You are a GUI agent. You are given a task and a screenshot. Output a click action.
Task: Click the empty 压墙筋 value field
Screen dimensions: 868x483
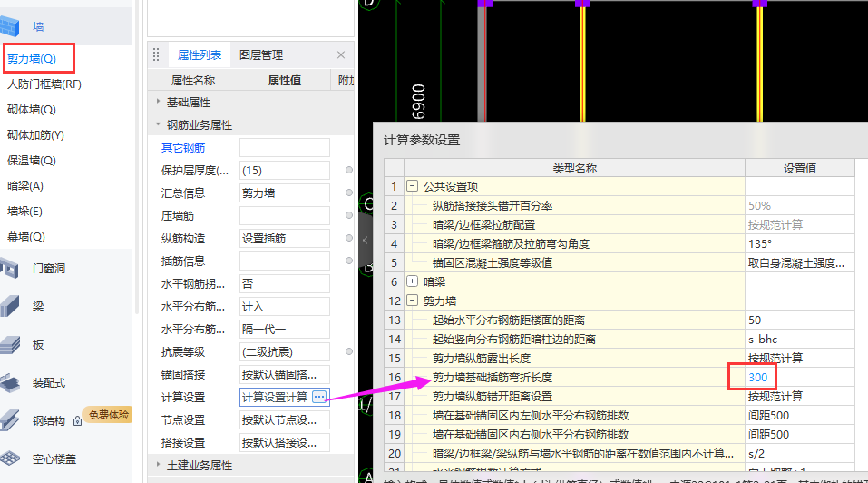tap(285, 216)
